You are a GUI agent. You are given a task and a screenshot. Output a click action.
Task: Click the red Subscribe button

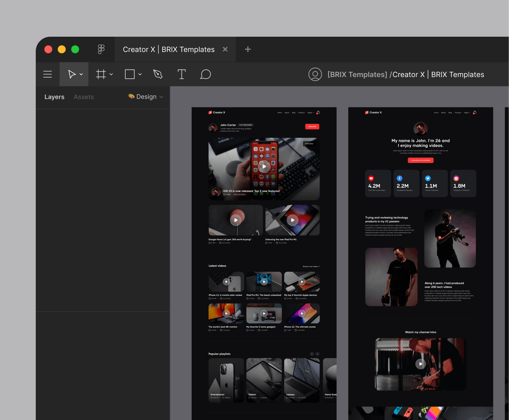312,127
